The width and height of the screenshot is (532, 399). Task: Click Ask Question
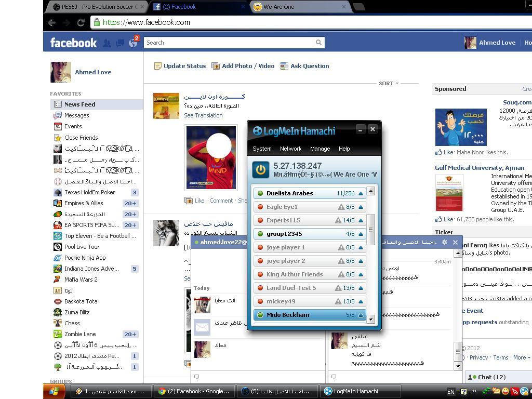[304, 66]
